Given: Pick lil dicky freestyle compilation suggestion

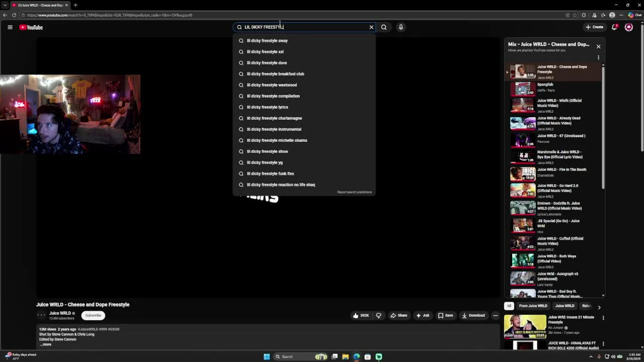Looking at the screenshot, I should pos(304,96).
